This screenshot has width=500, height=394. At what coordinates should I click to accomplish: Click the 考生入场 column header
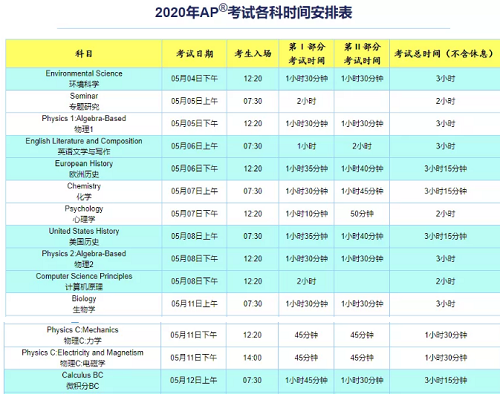pyautogui.click(x=253, y=54)
